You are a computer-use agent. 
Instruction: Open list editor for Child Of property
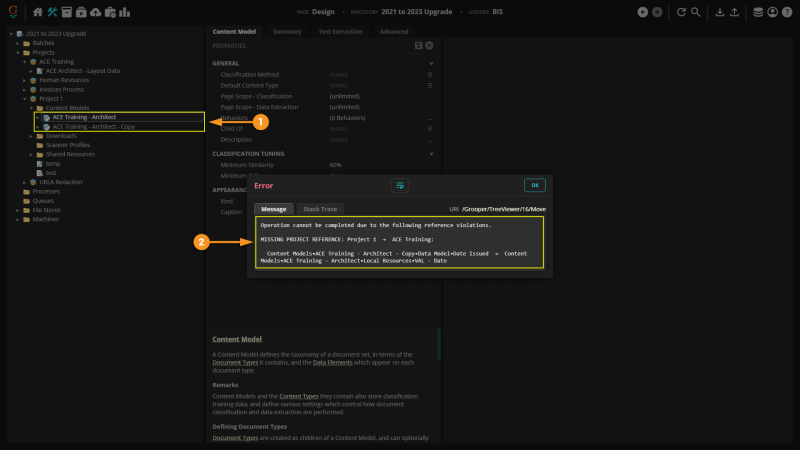[430, 129]
